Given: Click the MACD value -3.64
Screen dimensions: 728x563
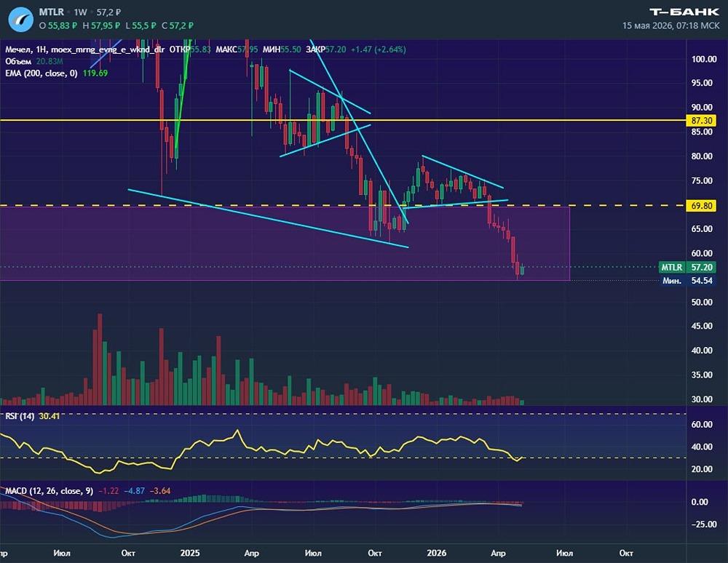Looking at the screenshot, I should click(159, 491).
